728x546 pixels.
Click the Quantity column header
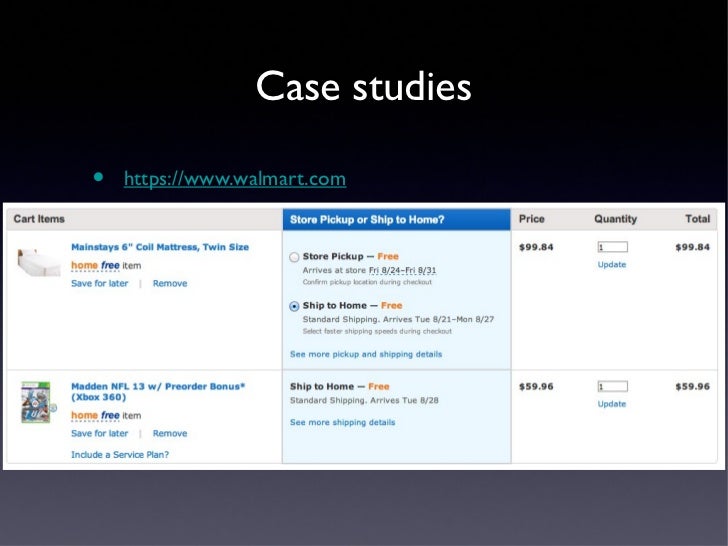[x=615, y=219]
